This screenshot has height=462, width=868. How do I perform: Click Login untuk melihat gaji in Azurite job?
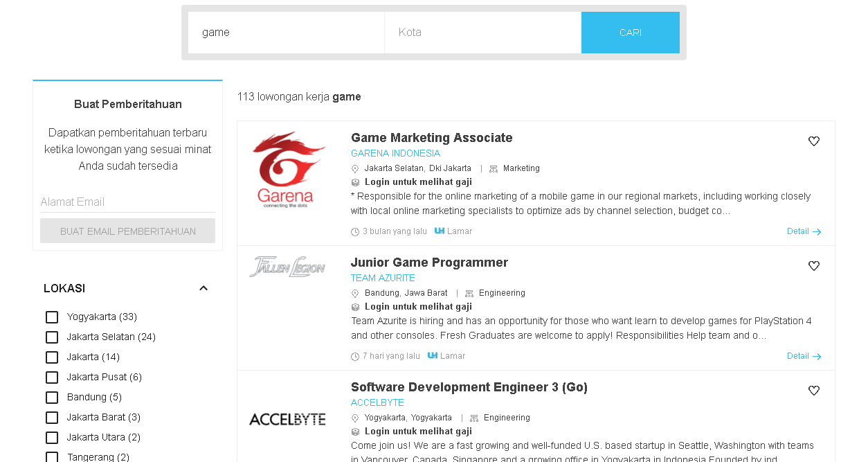[418, 307]
